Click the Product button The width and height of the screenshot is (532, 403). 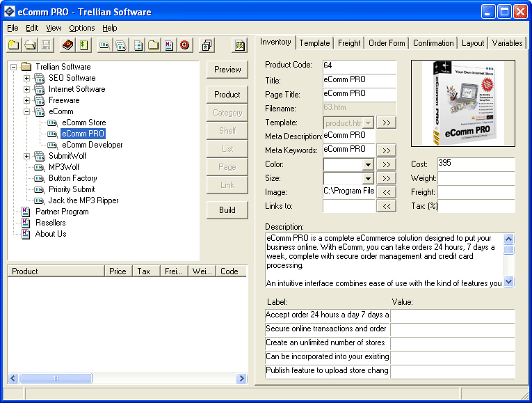point(227,95)
